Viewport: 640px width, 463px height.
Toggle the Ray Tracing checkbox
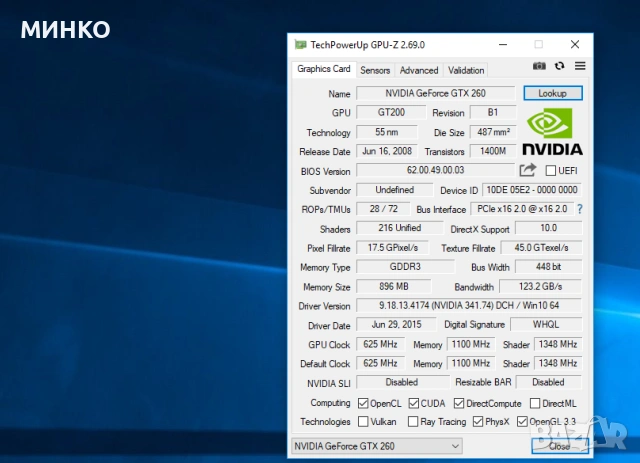413,421
